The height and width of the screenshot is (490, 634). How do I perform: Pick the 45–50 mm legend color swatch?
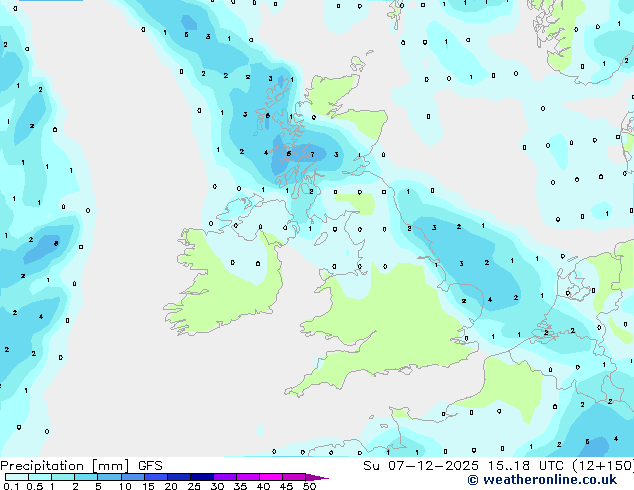point(294,477)
